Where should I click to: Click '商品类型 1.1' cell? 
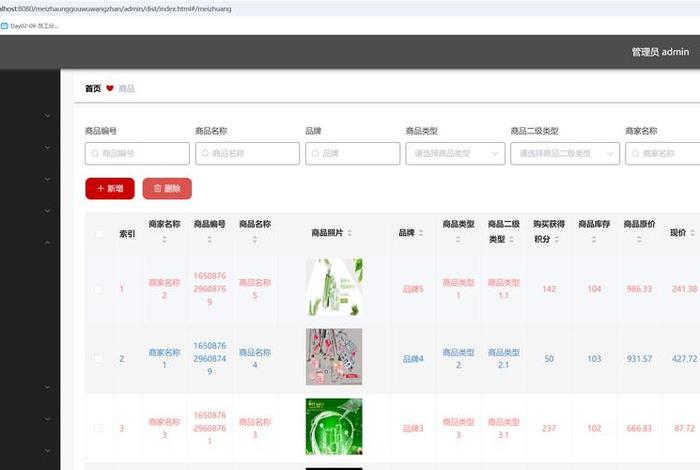pos(504,289)
